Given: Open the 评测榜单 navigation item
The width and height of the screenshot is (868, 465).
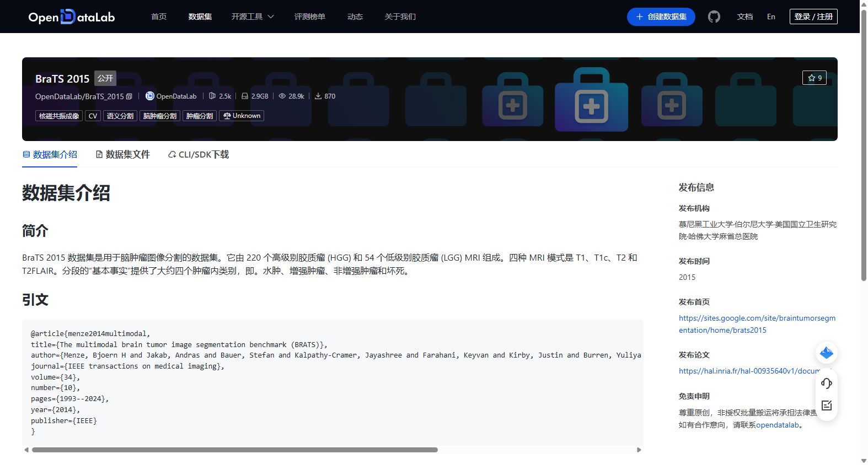Looking at the screenshot, I should click(x=310, y=17).
